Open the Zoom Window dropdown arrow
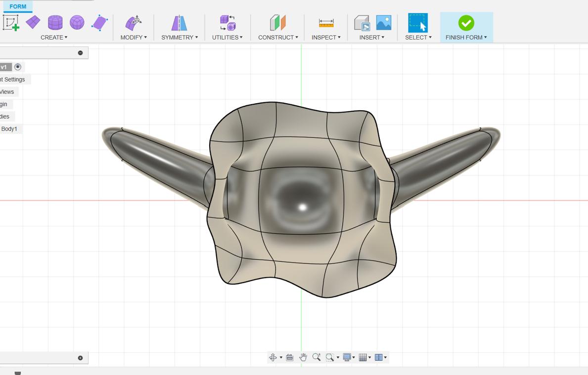The image size is (588, 375). pyautogui.click(x=337, y=357)
